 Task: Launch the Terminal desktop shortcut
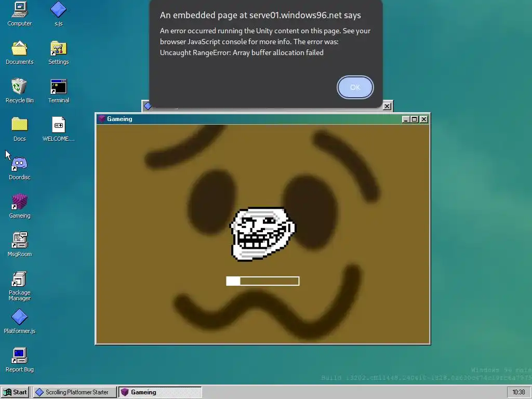[58, 91]
